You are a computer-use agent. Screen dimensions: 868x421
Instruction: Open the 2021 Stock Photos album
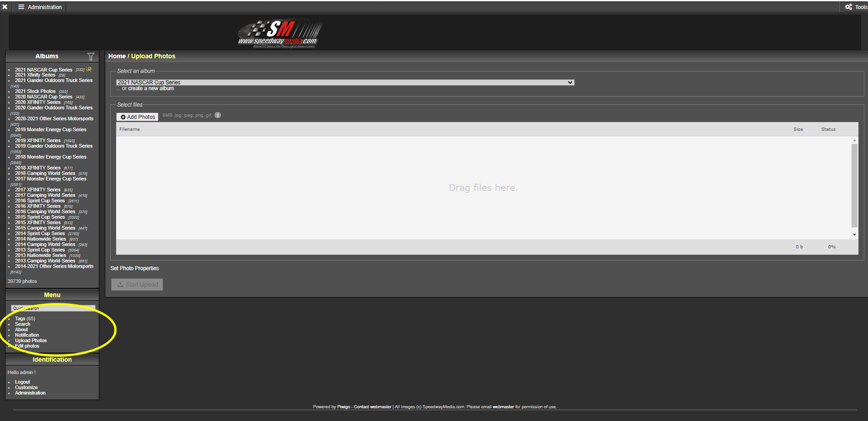[x=35, y=91]
